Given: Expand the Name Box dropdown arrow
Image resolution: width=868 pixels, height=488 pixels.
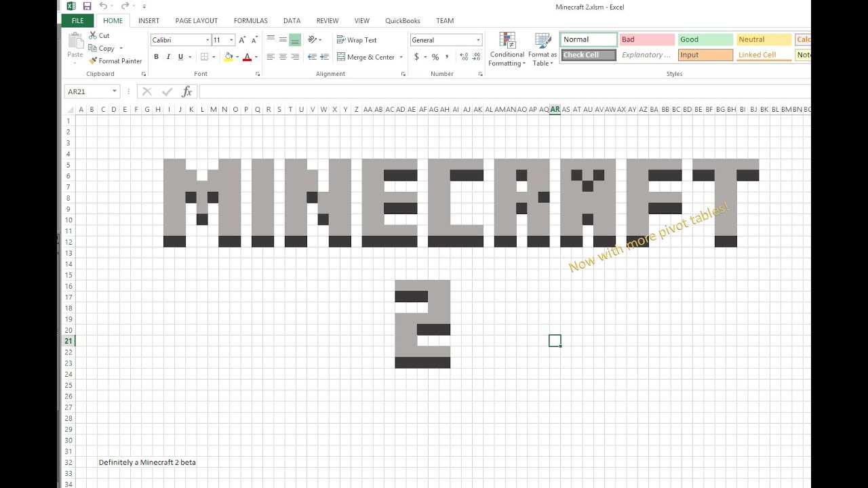Looking at the screenshot, I should click(115, 91).
